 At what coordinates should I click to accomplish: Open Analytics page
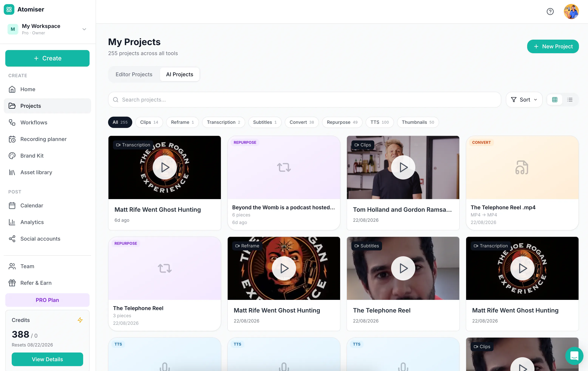point(47,222)
